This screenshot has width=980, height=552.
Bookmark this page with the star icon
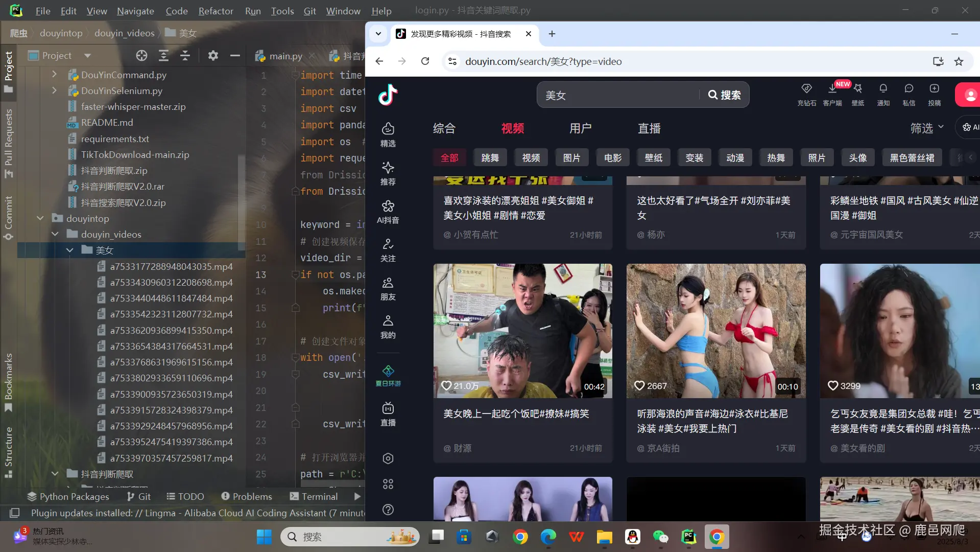pos(959,61)
